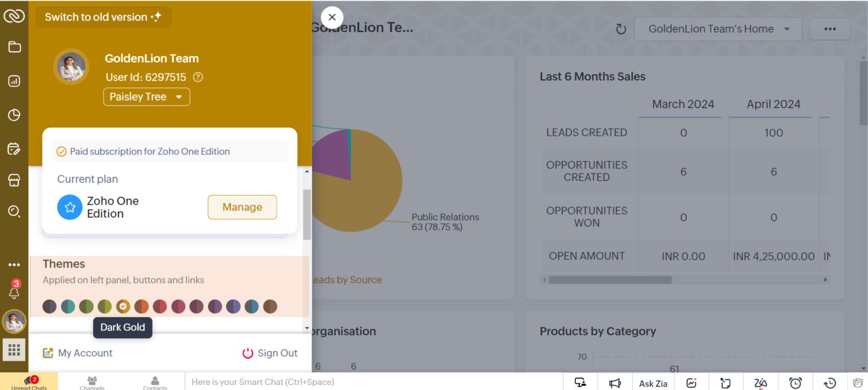Open the GoldenLion Team's Home dashboard dropdown
868x390 pixels.
click(718, 28)
